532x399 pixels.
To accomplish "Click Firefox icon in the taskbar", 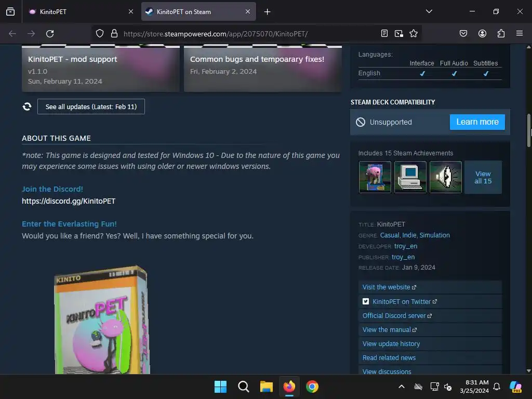I will (x=289, y=387).
